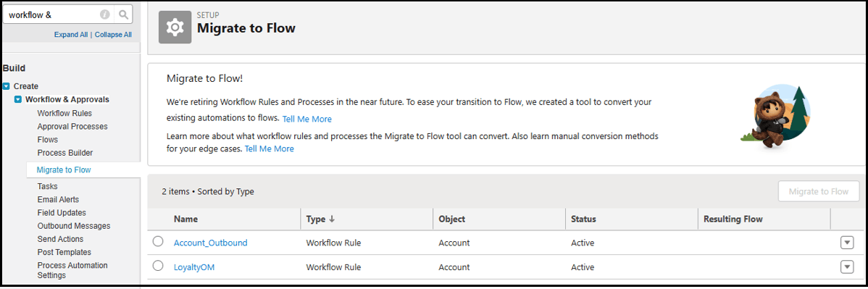Screen dimensions: 868x289
Task: Click the Create label in the Build tree
Action: [x=26, y=86]
